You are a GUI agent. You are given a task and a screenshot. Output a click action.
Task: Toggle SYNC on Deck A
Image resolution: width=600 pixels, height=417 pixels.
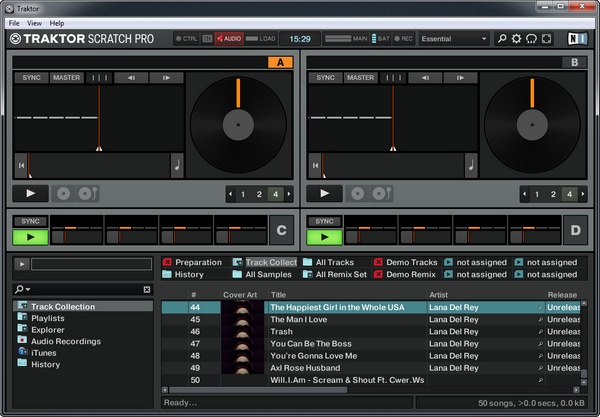click(x=30, y=77)
